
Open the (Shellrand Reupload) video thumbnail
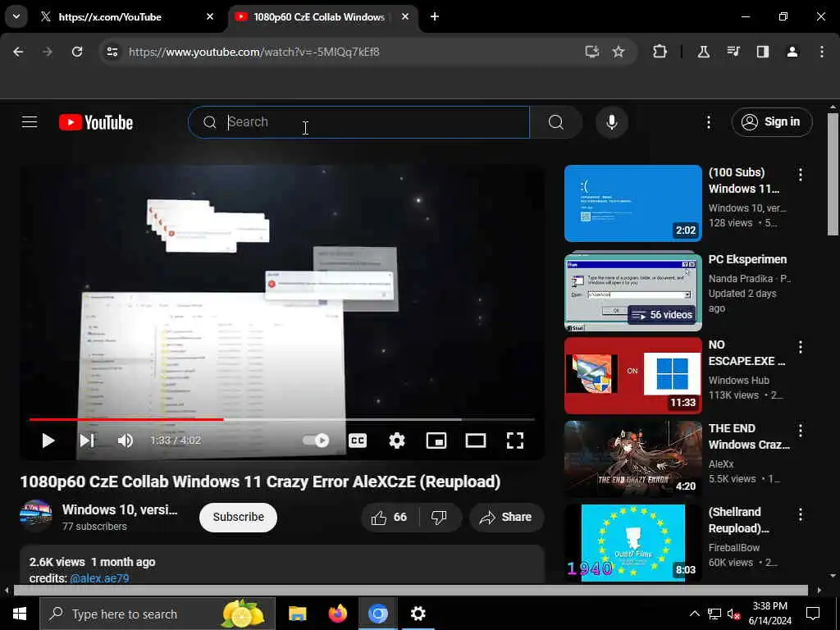[x=633, y=542]
